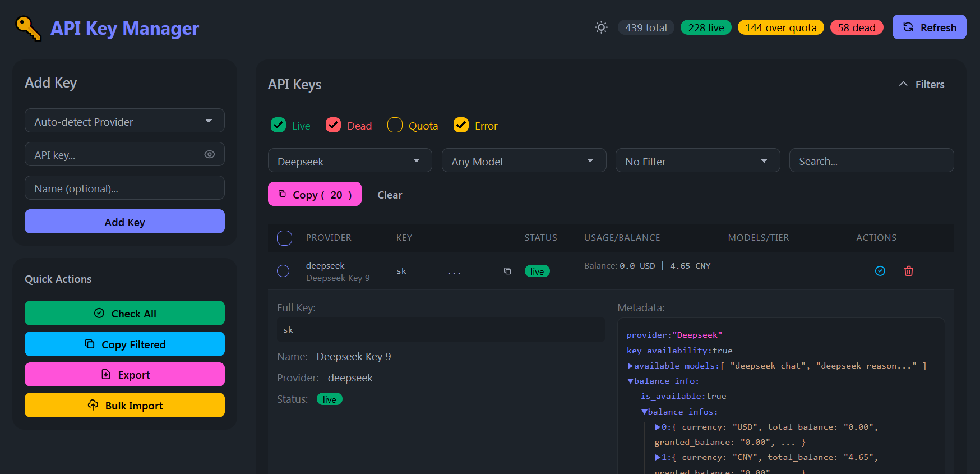
Task: Click the Full Key text box
Action: pos(441,330)
